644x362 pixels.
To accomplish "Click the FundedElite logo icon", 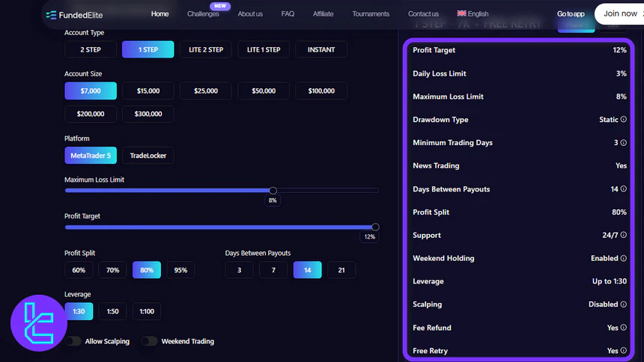I will pyautogui.click(x=51, y=15).
